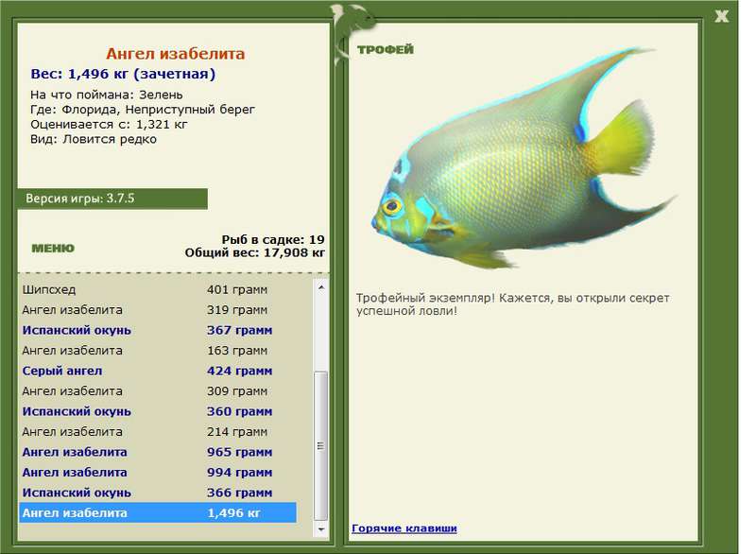Click the angelfish trophy picture
This screenshot has width=756, height=554.
pyautogui.click(x=524, y=158)
